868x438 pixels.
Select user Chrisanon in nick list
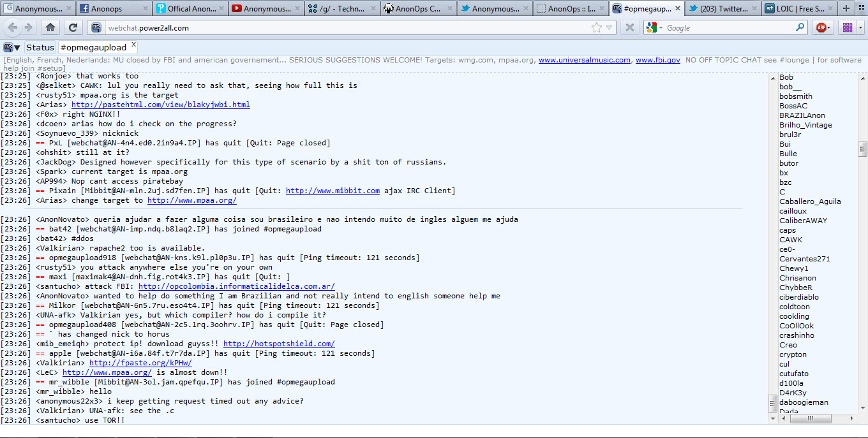(798, 278)
